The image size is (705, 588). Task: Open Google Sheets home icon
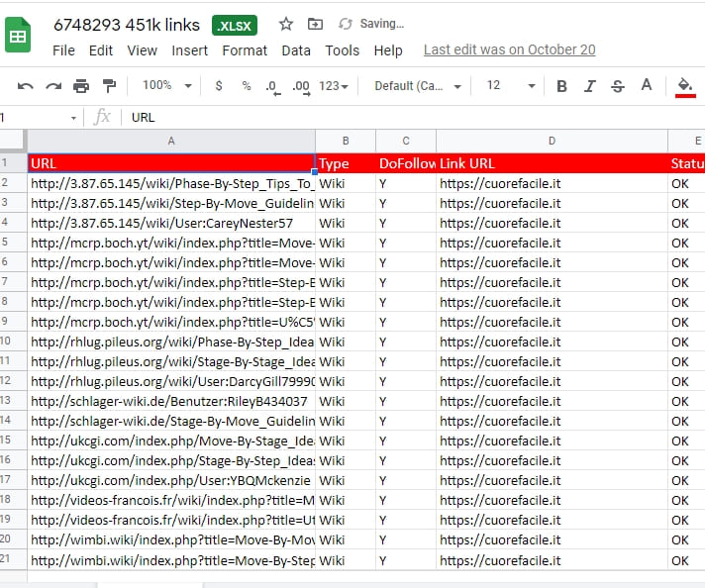(18, 37)
